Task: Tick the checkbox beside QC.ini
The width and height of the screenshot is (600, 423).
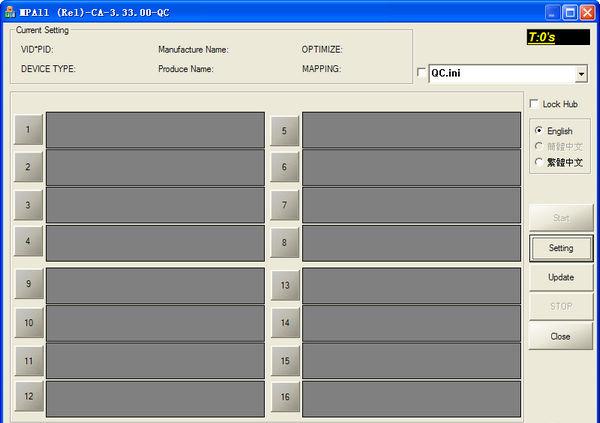Action: [421, 73]
